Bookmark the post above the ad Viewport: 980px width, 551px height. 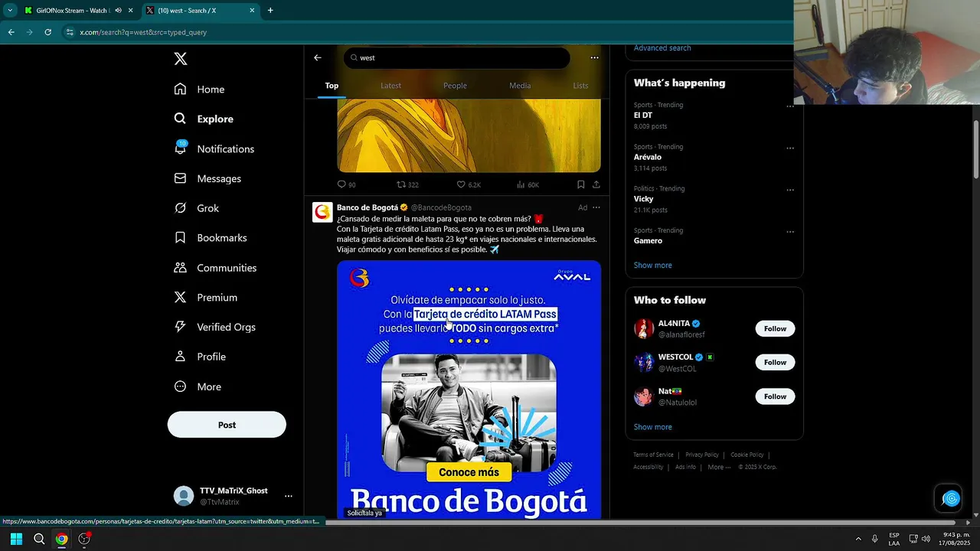point(580,184)
